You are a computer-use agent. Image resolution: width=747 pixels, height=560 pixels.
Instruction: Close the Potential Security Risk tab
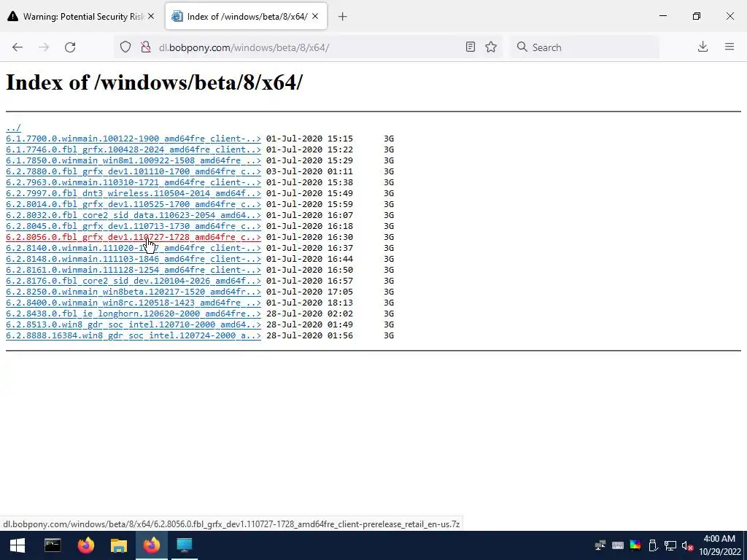(x=151, y=17)
